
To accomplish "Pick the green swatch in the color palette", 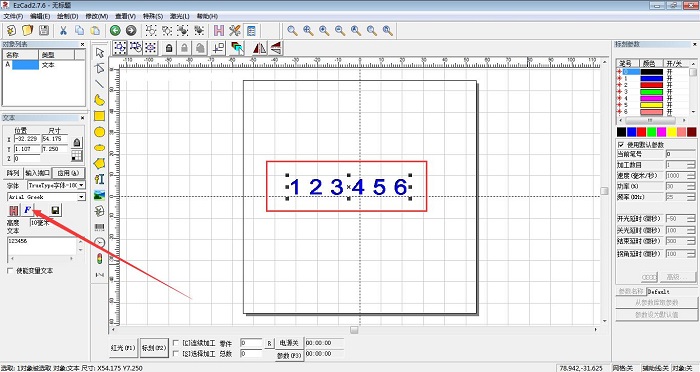I will tap(651, 132).
